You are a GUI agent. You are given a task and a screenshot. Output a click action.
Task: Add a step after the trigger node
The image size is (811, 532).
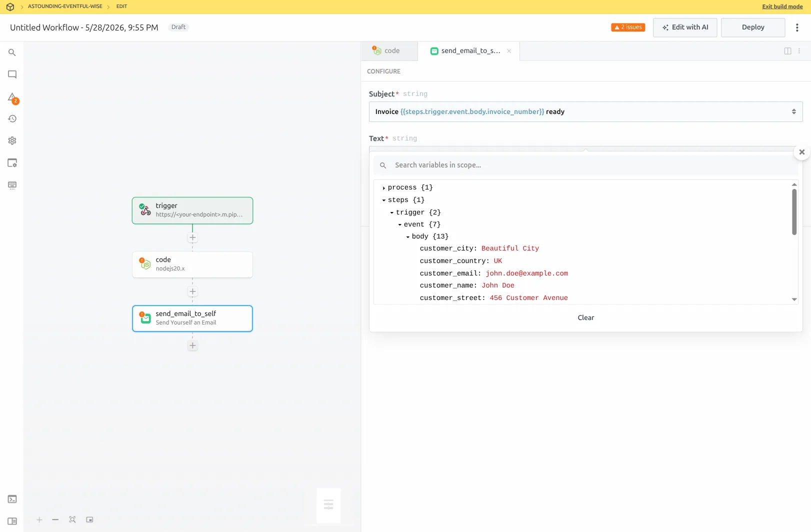(x=192, y=237)
